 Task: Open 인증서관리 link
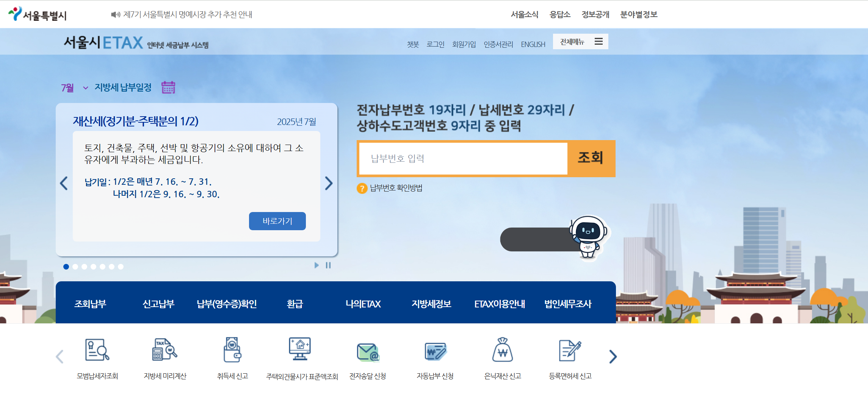click(498, 44)
